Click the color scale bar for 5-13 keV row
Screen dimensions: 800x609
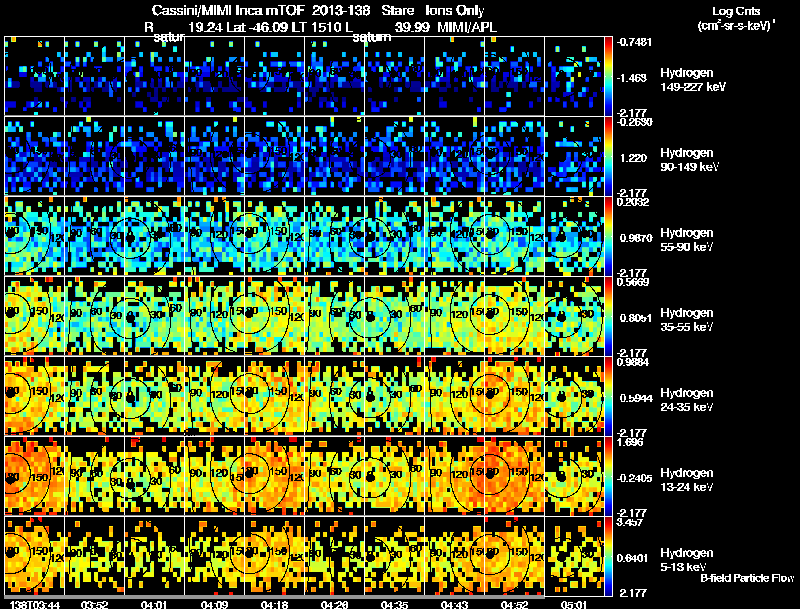608,556
